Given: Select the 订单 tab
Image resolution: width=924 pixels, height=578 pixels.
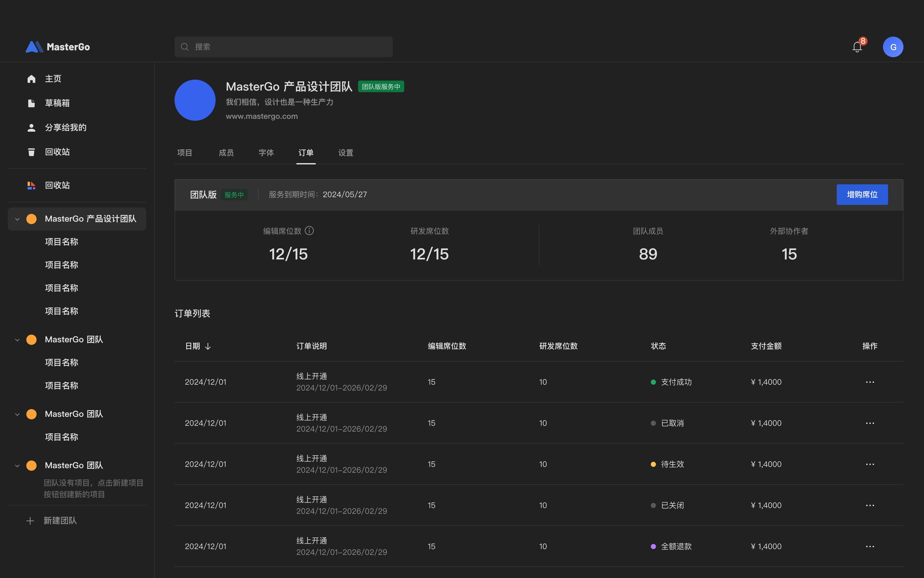Looking at the screenshot, I should [x=306, y=153].
